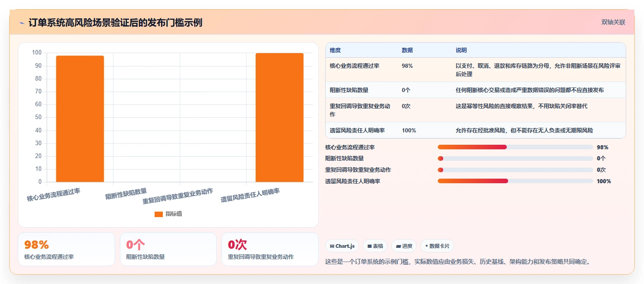Click the title 订单系统高风险场景验证后的发布门槛示例
The width and height of the screenshot is (644, 284).
tap(115, 22)
